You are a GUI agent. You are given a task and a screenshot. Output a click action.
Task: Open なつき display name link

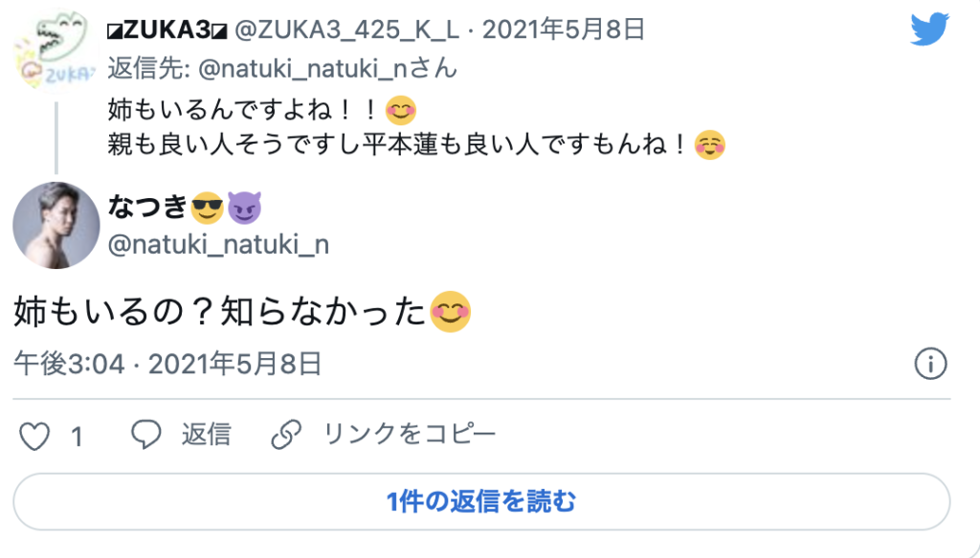pyautogui.click(x=184, y=208)
